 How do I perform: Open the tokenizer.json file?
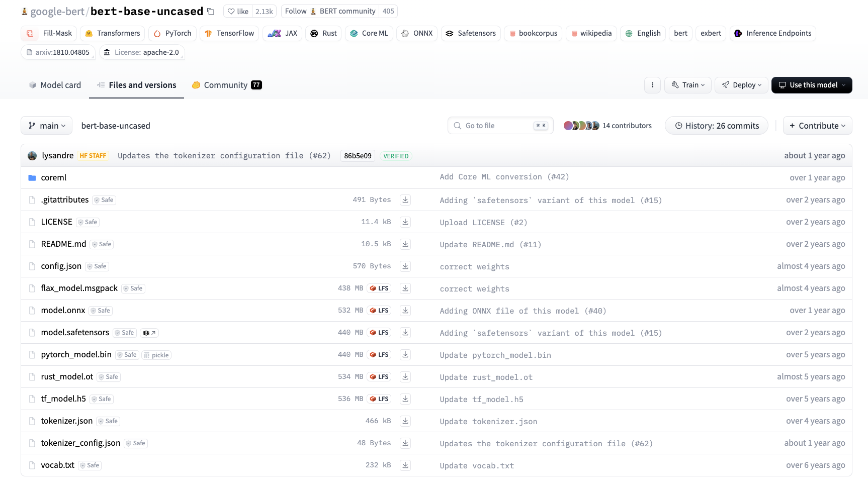click(66, 421)
